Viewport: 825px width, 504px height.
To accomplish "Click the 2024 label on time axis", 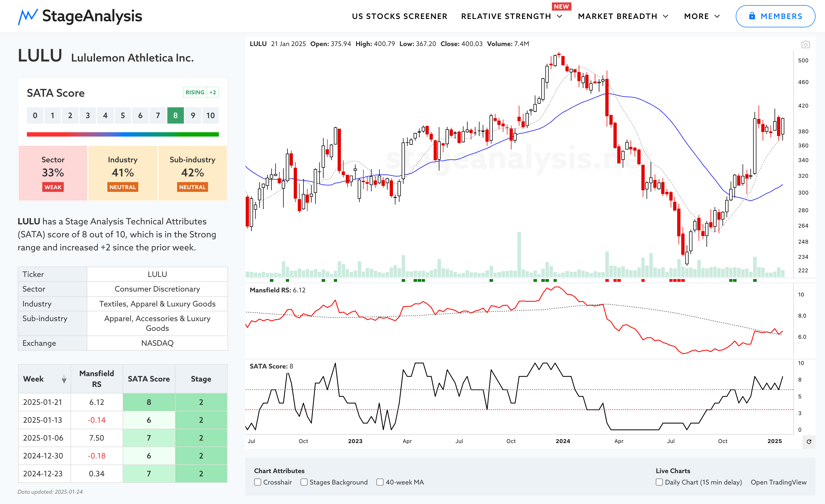I will click(x=563, y=441).
